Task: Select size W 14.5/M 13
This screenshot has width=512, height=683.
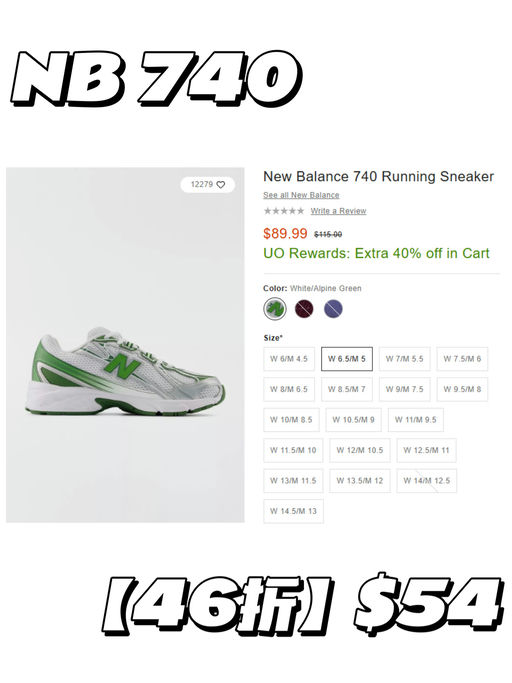Action: tap(293, 511)
